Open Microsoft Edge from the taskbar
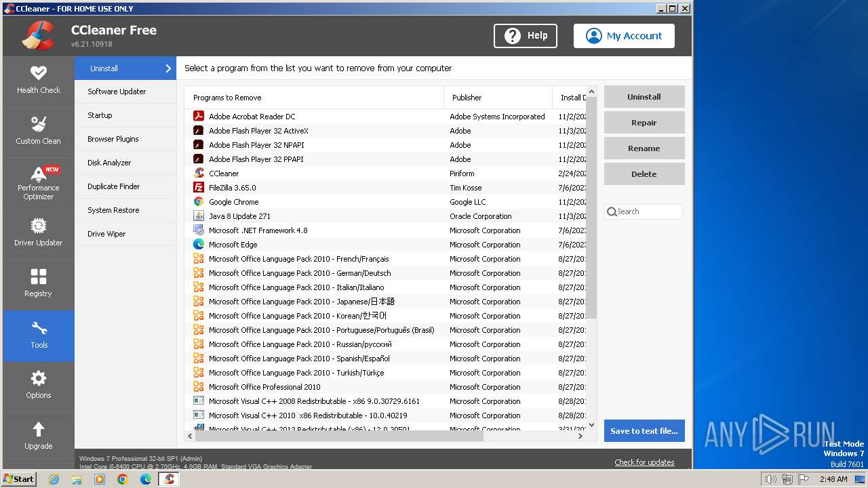Image resolution: width=868 pixels, height=488 pixels. point(146,479)
